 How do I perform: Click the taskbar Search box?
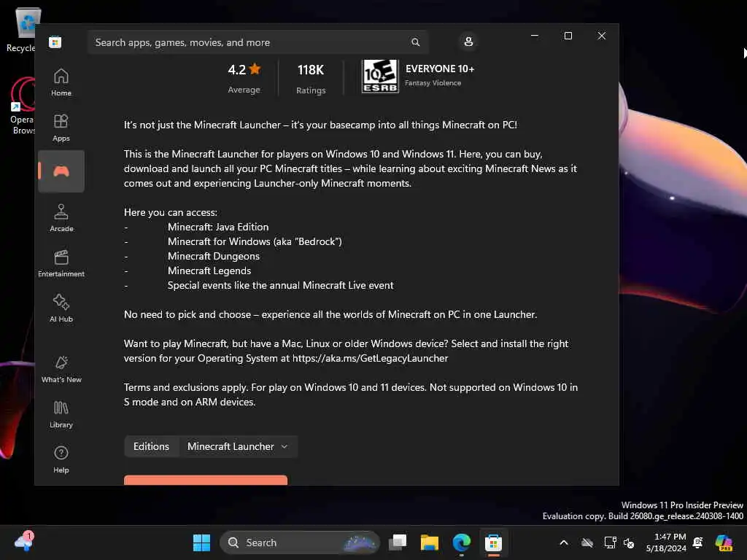click(300, 542)
